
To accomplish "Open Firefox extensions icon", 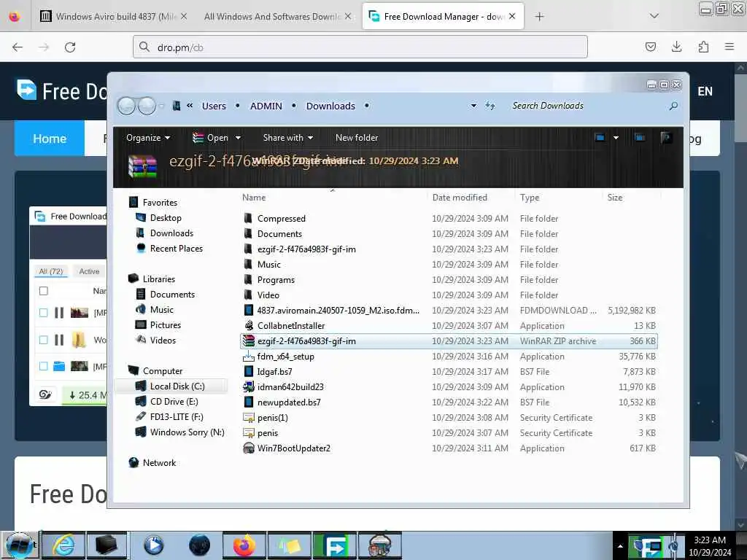I will coord(703,47).
